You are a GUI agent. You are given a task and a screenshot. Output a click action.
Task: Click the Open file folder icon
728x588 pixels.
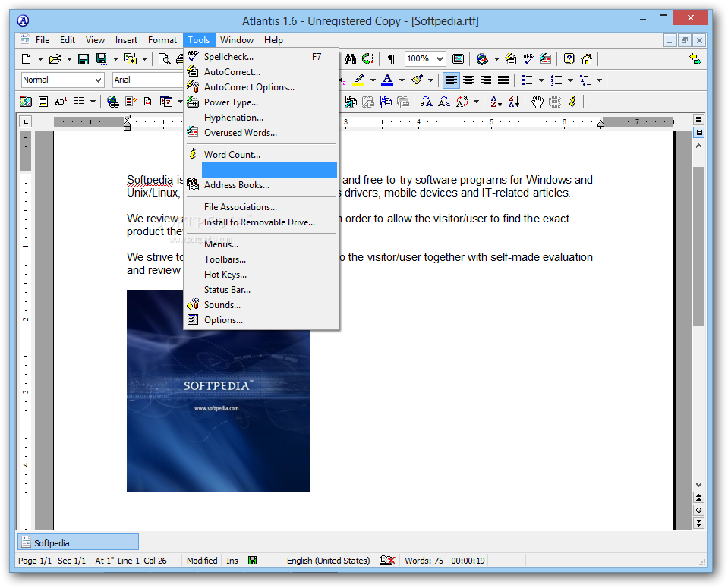point(55,59)
